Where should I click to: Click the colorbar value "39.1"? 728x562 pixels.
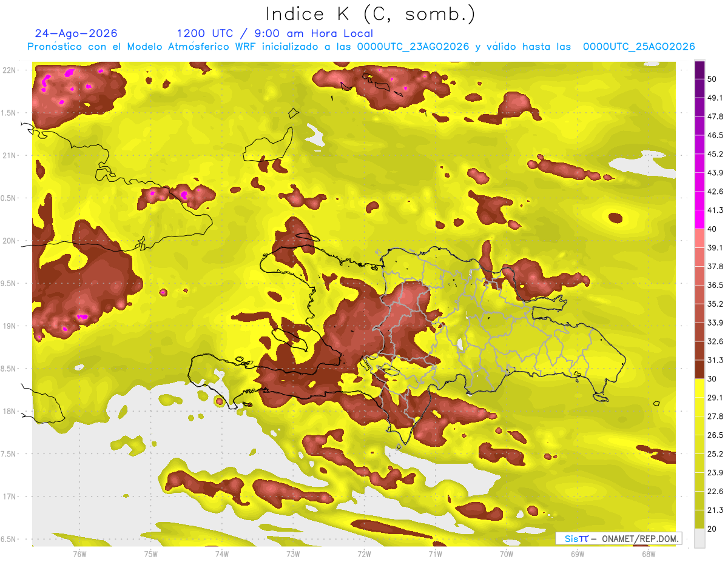tap(715, 248)
